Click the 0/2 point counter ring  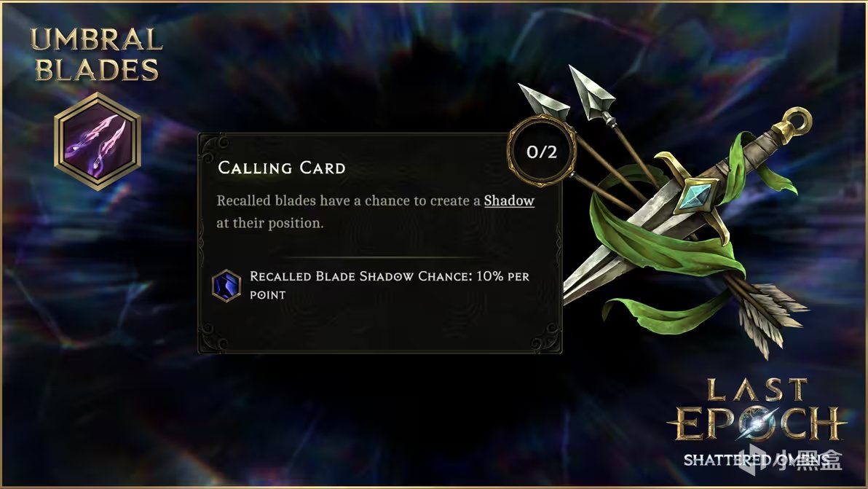coord(541,151)
